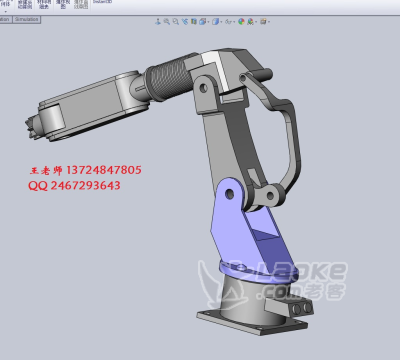The image size is (400, 360).
Task: Click the Previous View icon
Action: [185, 22]
